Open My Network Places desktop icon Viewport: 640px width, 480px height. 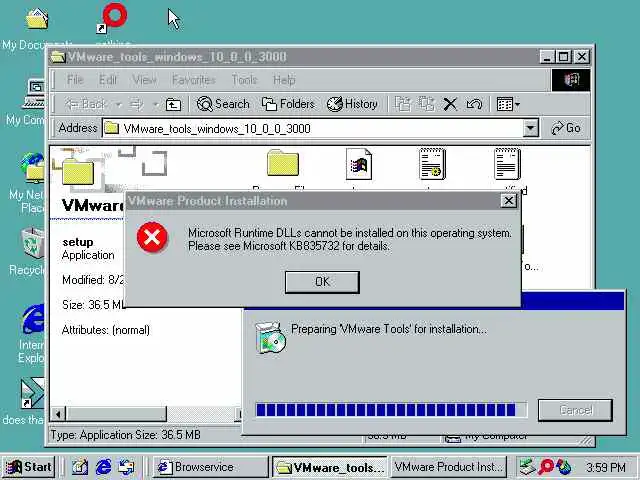point(33,168)
